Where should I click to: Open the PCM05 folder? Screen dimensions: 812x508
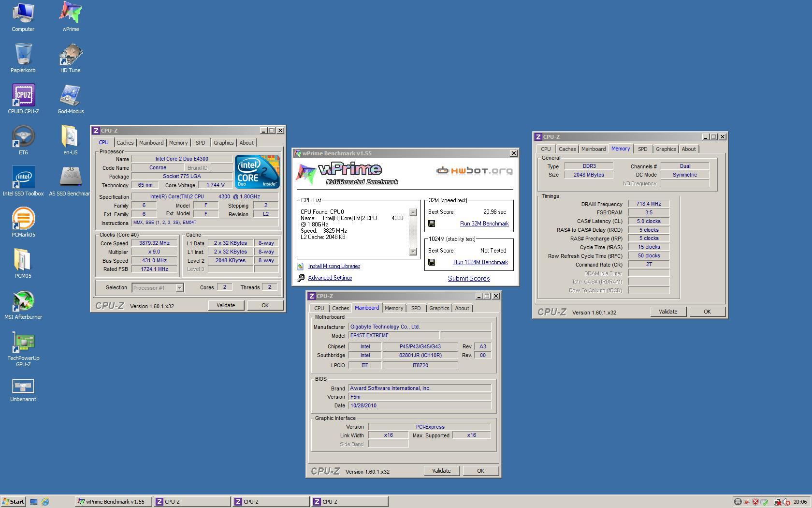tap(23, 264)
